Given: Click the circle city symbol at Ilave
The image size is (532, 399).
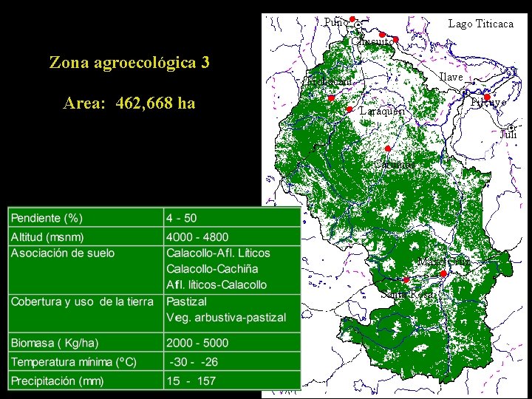Looking at the screenshot, I should (464, 92).
